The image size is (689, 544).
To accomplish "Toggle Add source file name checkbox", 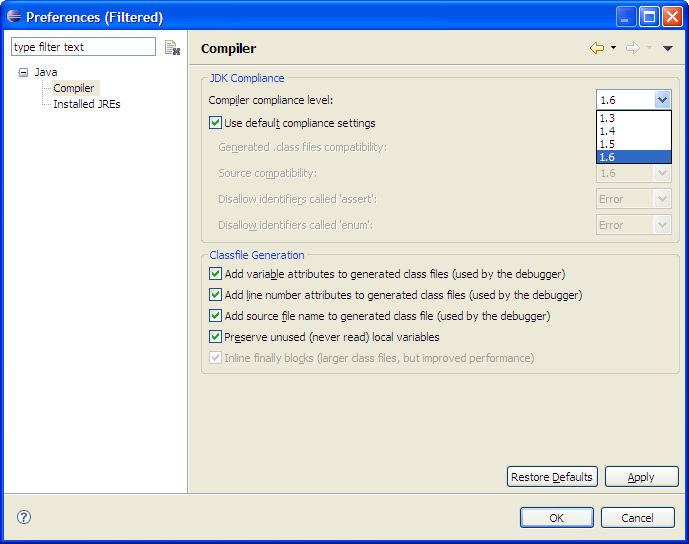I will (x=215, y=316).
